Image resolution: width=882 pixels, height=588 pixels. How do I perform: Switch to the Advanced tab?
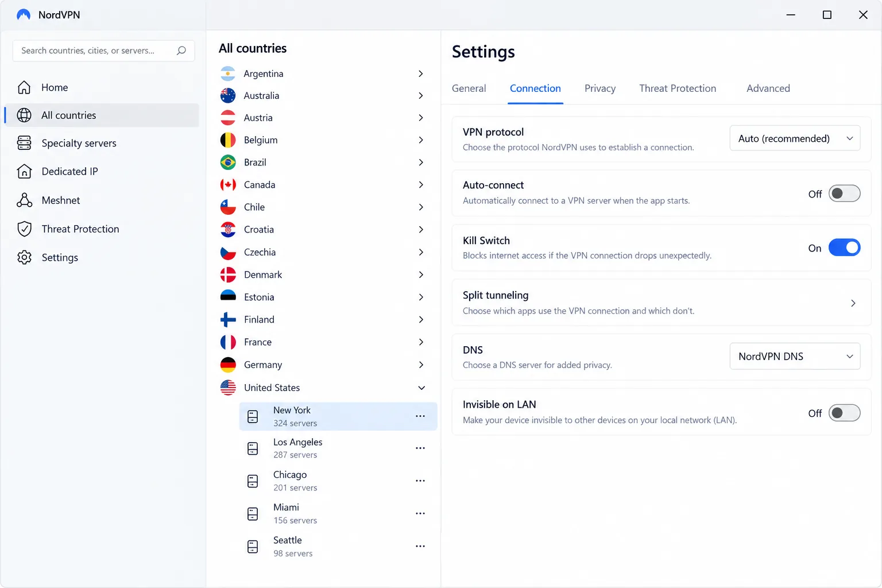click(x=768, y=88)
